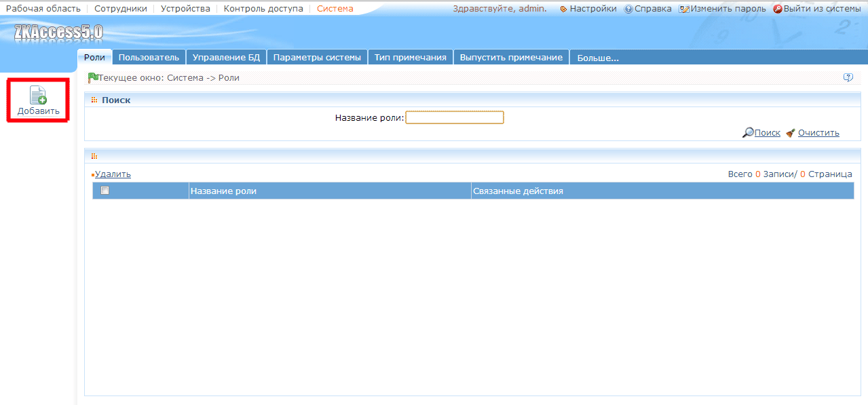Click the magnifier icon beside Поиск
The image size is (868, 405).
coord(748,133)
